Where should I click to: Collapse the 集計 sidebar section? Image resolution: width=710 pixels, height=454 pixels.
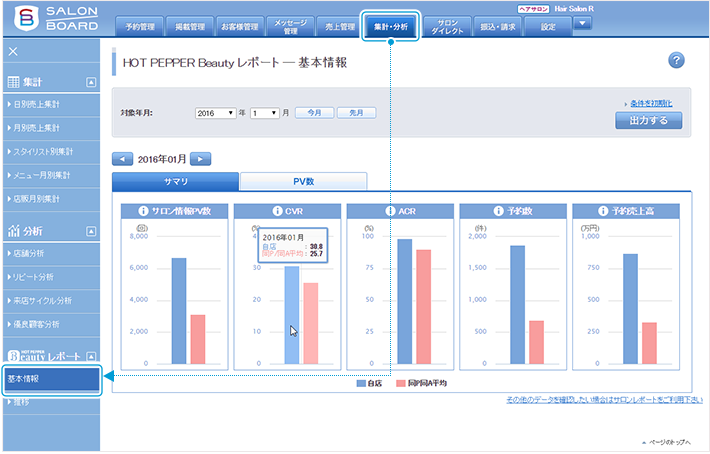click(91, 82)
